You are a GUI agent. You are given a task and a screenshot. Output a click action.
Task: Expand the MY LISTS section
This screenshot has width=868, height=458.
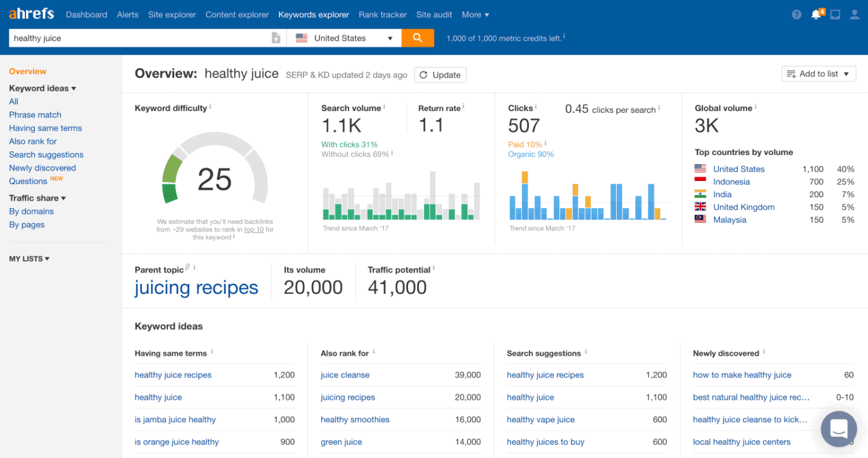pos(29,258)
